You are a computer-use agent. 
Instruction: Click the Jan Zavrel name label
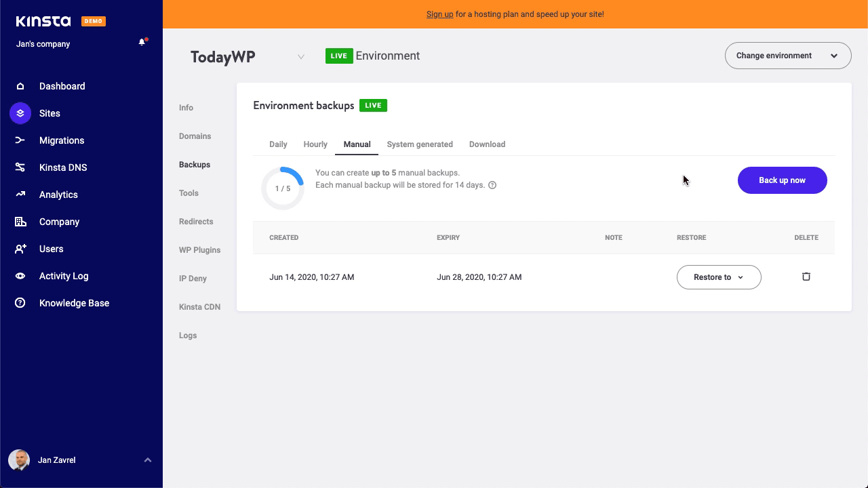click(56, 460)
